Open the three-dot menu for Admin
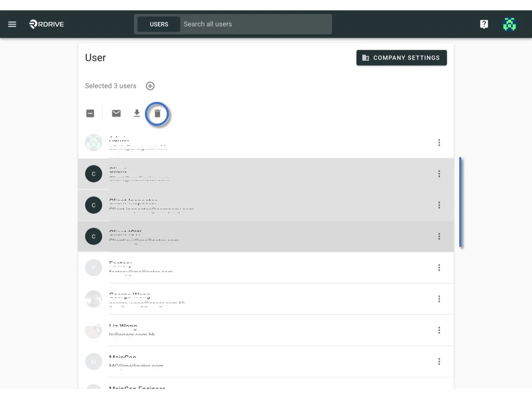Screen dimensions: 532x399 439,142
